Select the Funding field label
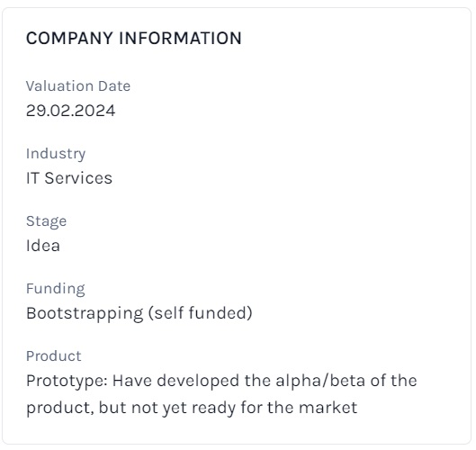This screenshot has height=450, width=476. click(x=55, y=289)
